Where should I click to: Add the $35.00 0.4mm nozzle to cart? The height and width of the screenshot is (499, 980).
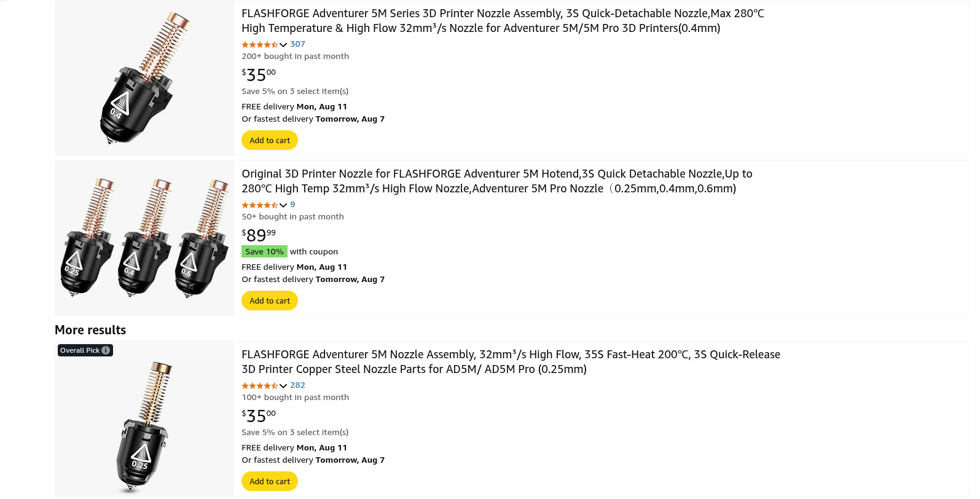pos(270,140)
